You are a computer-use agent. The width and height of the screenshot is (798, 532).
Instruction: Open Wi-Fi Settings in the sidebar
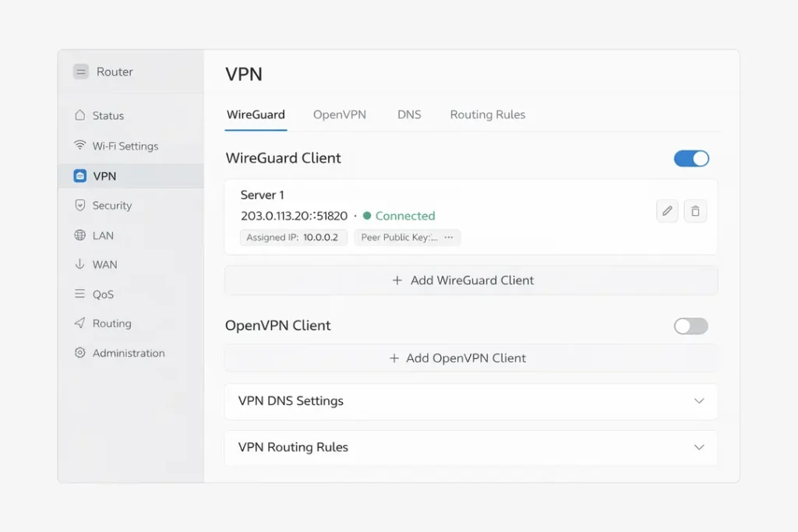pos(124,146)
